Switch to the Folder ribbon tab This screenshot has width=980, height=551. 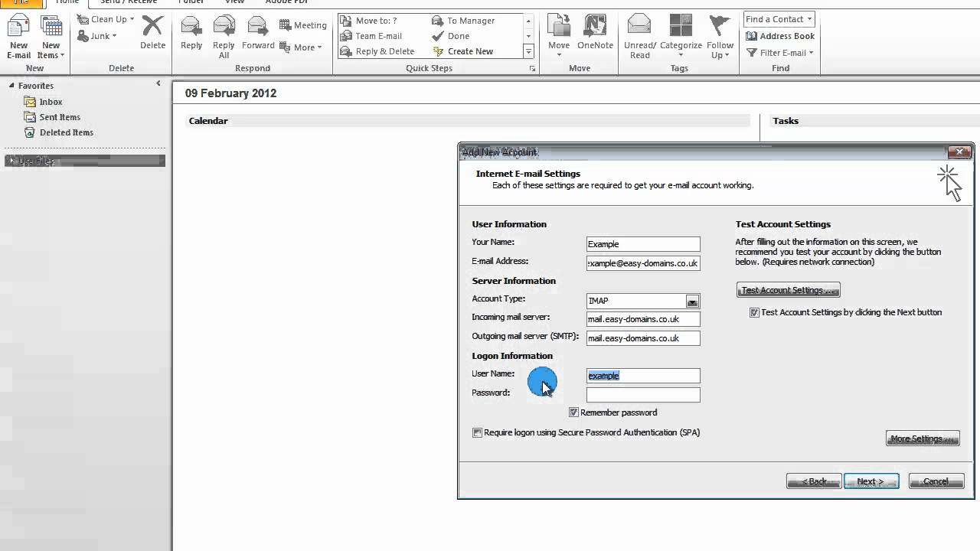coord(191,3)
